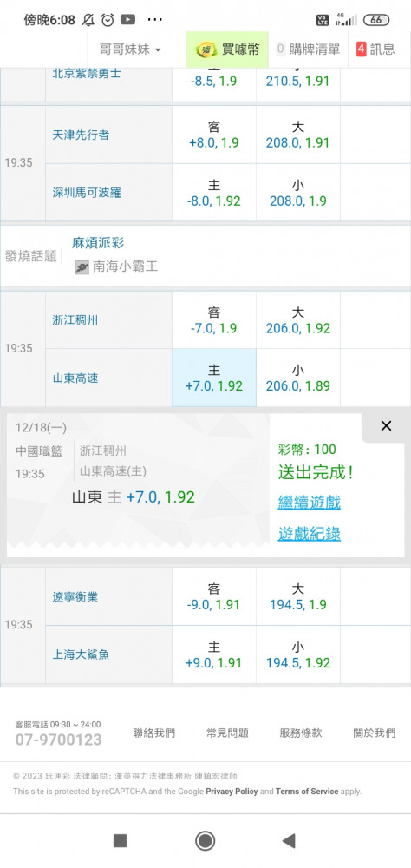Open the 麻煩派彩 hot topic
The image size is (411, 868).
point(98,242)
